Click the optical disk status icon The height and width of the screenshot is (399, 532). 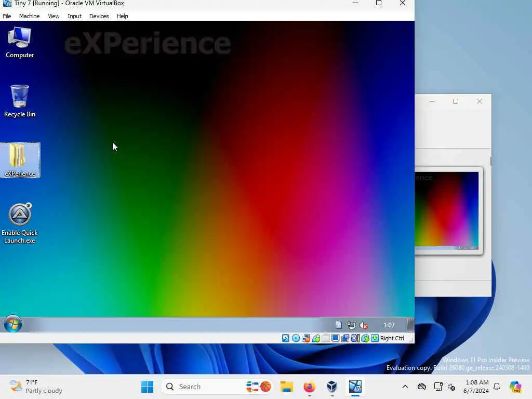tap(296, 338)
